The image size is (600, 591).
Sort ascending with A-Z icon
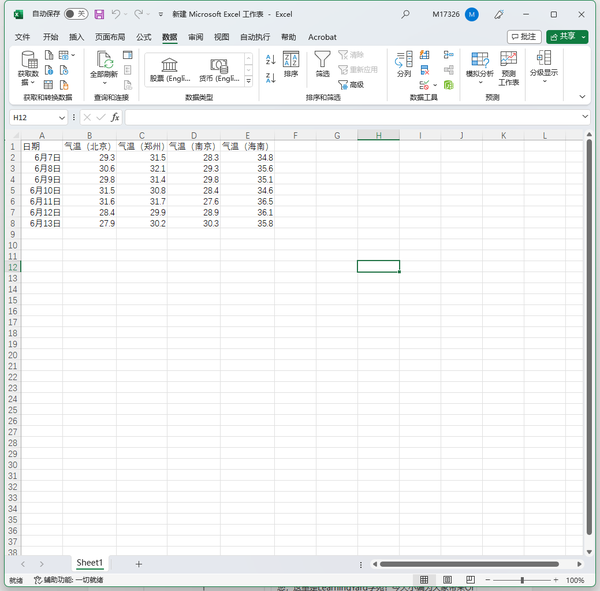click(x=271, y=59)
